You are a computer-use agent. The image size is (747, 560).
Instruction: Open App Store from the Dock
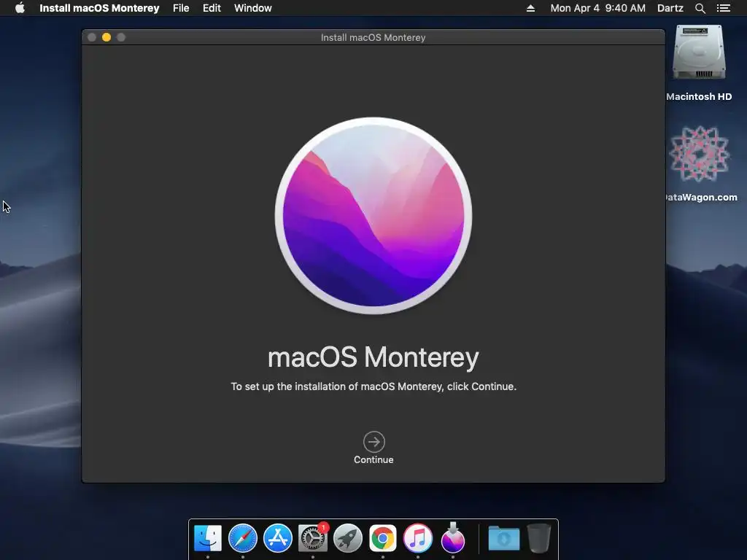[278, 539]
